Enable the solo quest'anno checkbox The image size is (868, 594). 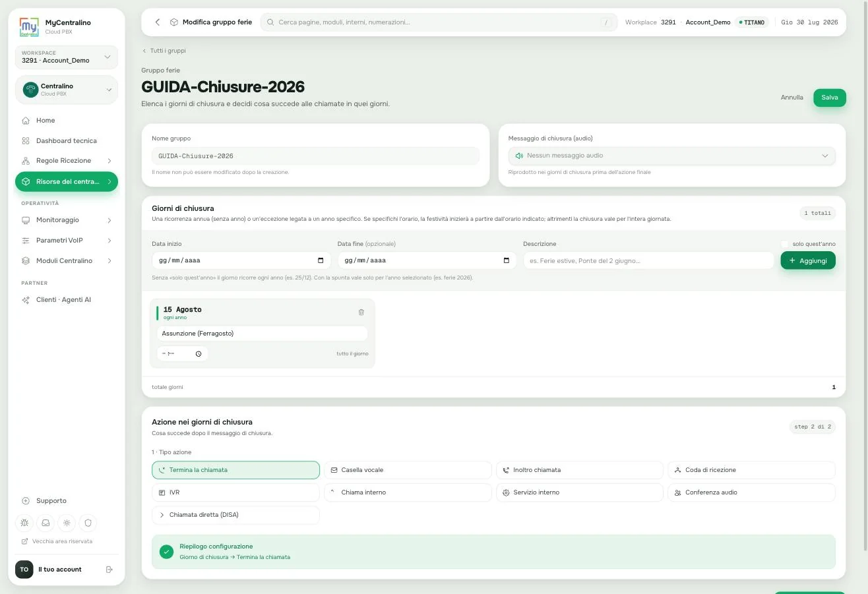785,244
